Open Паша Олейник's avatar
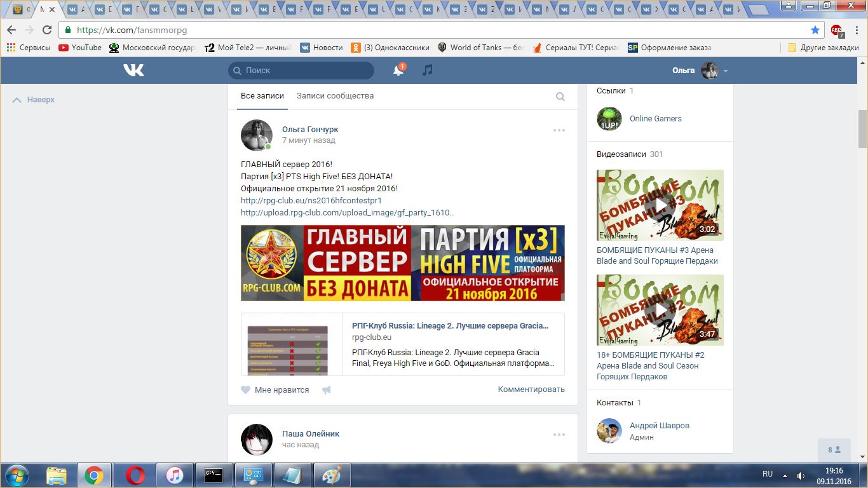The height and width of the screenshot is (488, 868). pyautogui.click(x=257, y=439)
